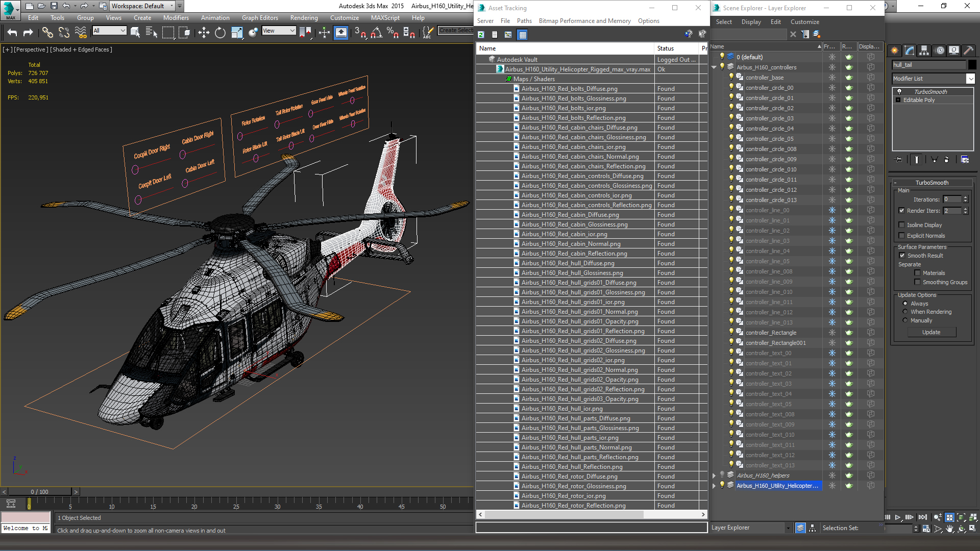
Task: Enable the Isoline Display checkbox
Action: [901, 225]
